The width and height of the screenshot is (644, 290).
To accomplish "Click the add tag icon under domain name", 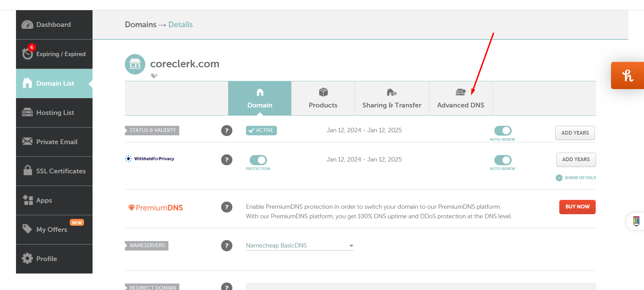I will pos(154,76).
